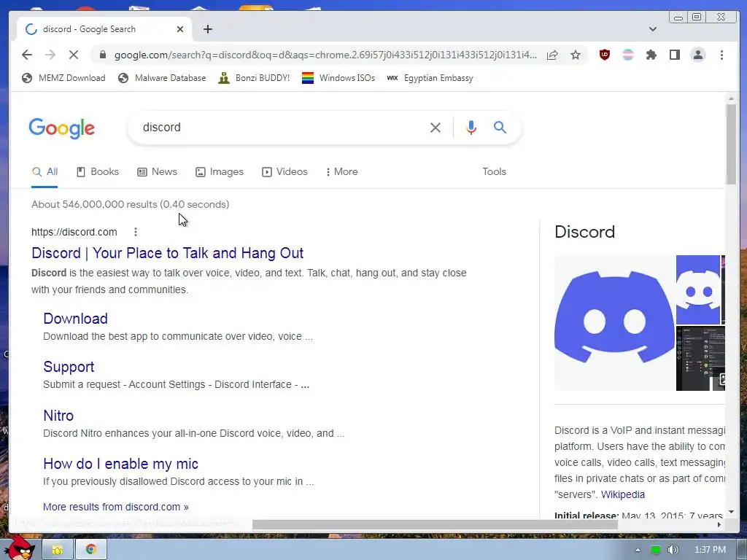Switch to the Books results tab
Screen dimensions: 747x560
tap(98, 171)
